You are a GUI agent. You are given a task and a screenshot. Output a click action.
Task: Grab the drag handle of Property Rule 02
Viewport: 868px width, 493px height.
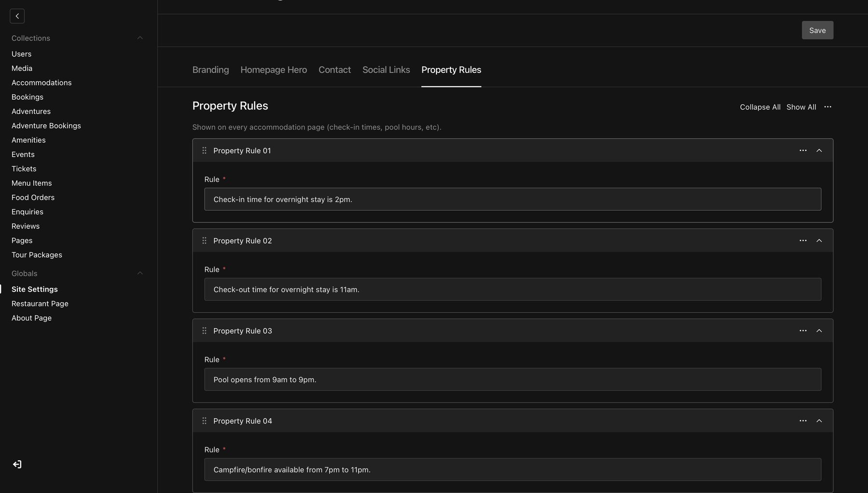[204, 240]
